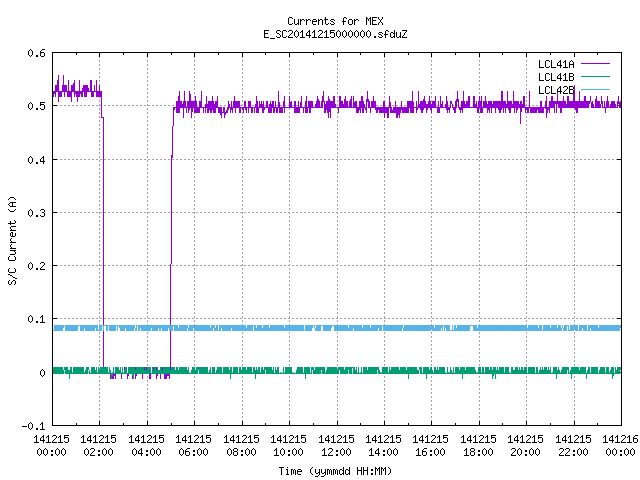Click the chart title 'Currents for MEX'
This screenshot has height=480, width=640.
[335, 21]
